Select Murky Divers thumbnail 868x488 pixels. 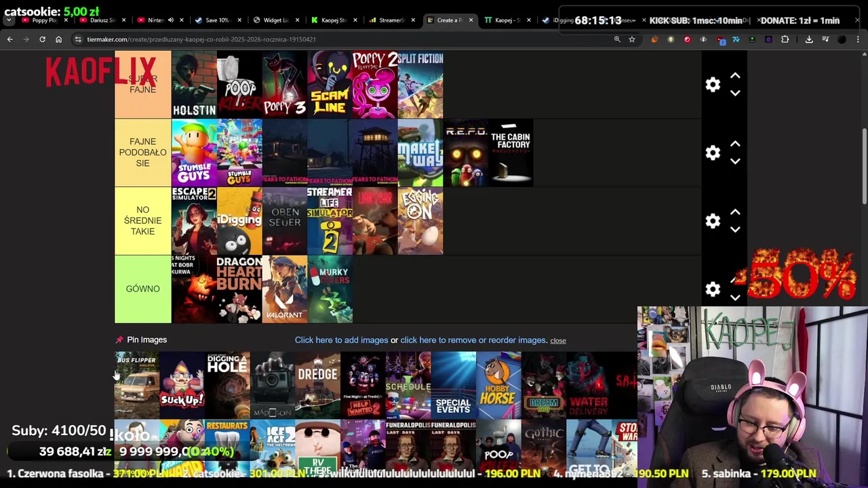coord(330,289)
